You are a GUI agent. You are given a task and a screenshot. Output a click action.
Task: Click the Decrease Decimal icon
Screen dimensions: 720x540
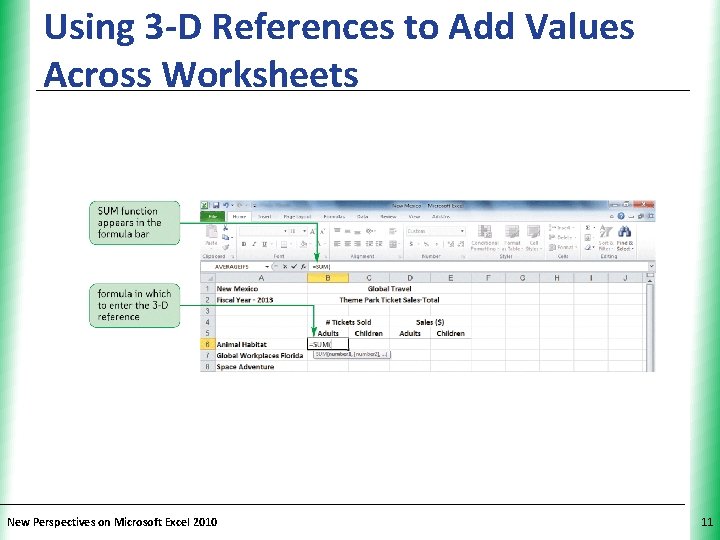(460, 244)
